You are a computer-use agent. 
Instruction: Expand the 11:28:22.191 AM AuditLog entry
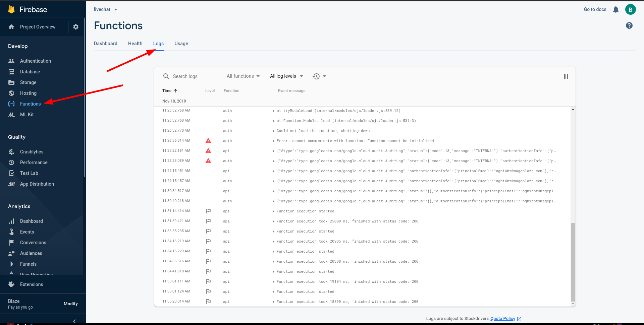(x=274, y=151)
